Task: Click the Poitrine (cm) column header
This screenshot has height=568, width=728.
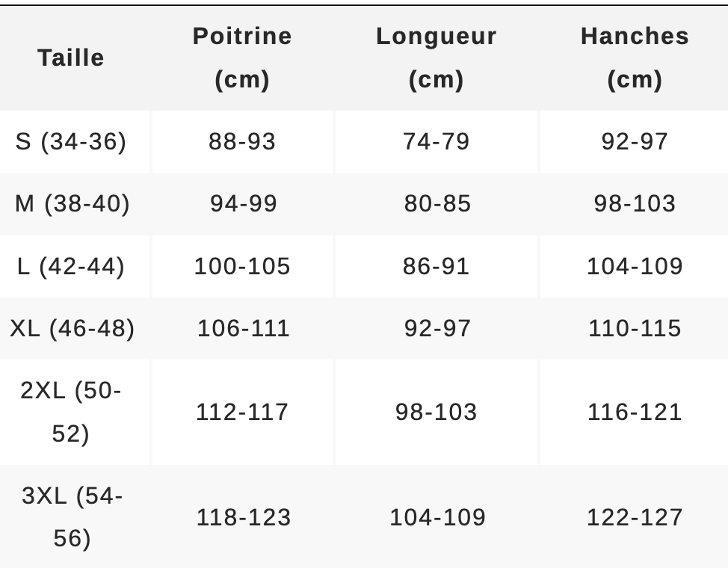Action: pyautogui.click(x=242, y=58)
